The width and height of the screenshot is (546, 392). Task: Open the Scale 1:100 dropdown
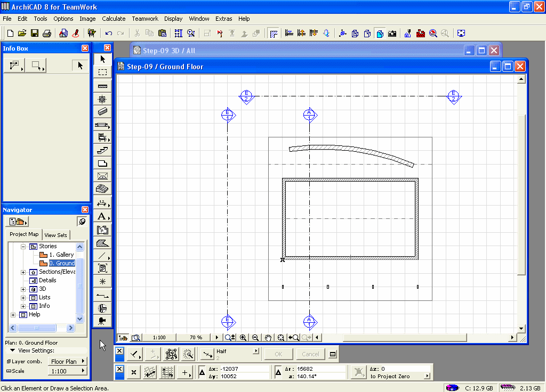pos(67,371)
